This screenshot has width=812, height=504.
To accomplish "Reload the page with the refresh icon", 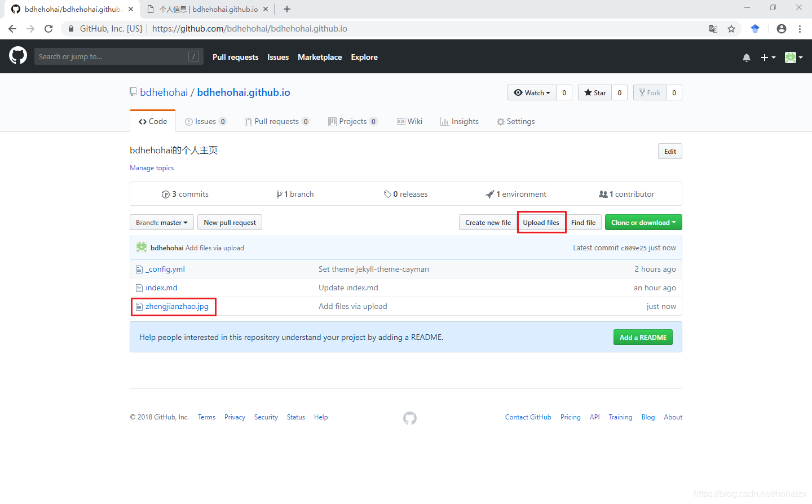I will coord(48,29).
